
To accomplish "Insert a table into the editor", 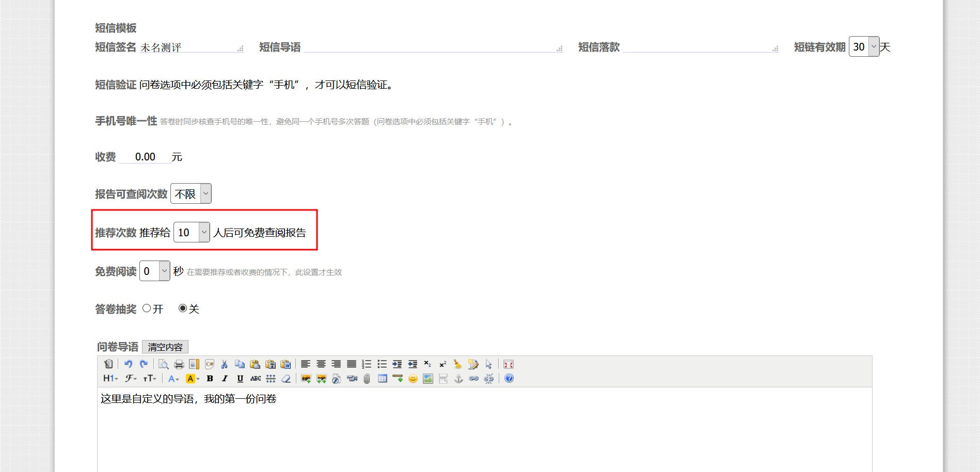I will pyautogui.click(x=383, y=379).
